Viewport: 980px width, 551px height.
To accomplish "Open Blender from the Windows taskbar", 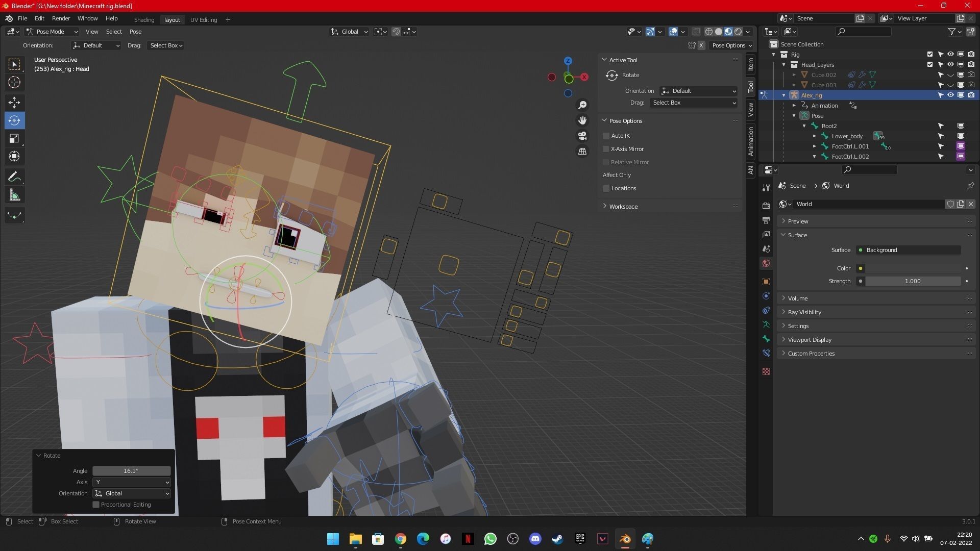I will pyautogui.click(x=625, y=539).
